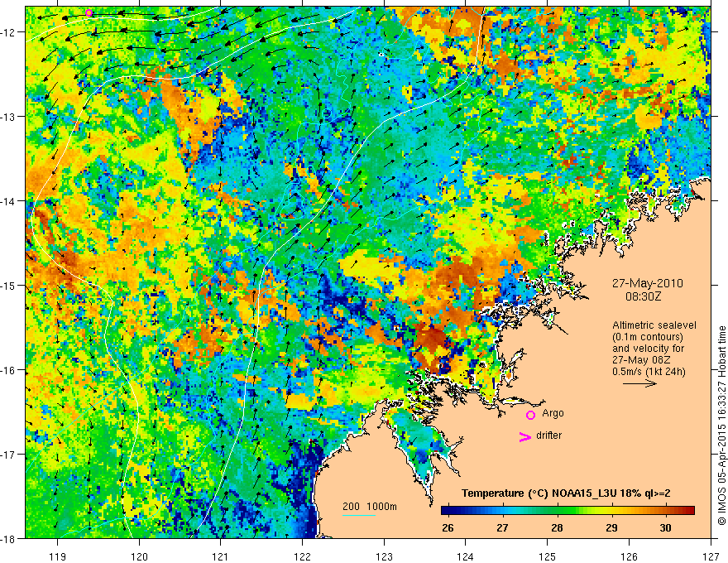Click the 'Altimetric sealevel' caption text
Screen dimensions: 728x563
pyautogui.click(x=654, y=325)
